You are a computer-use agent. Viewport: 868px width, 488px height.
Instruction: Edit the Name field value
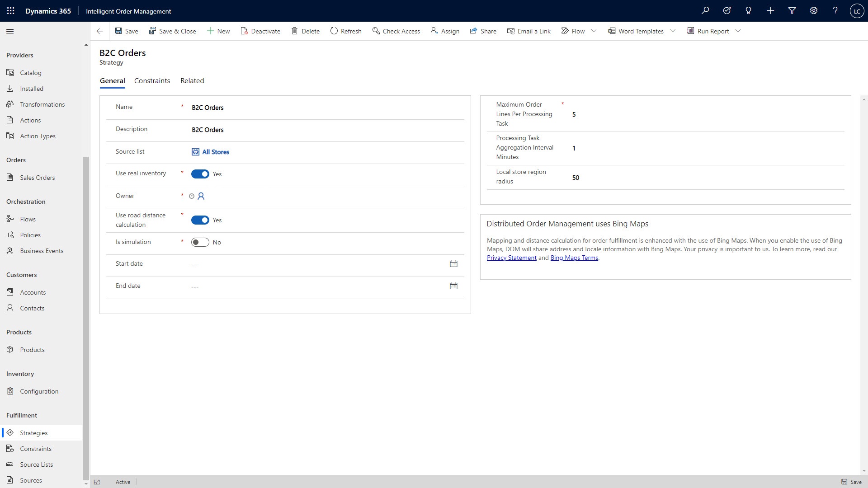(x=325, y=108)
